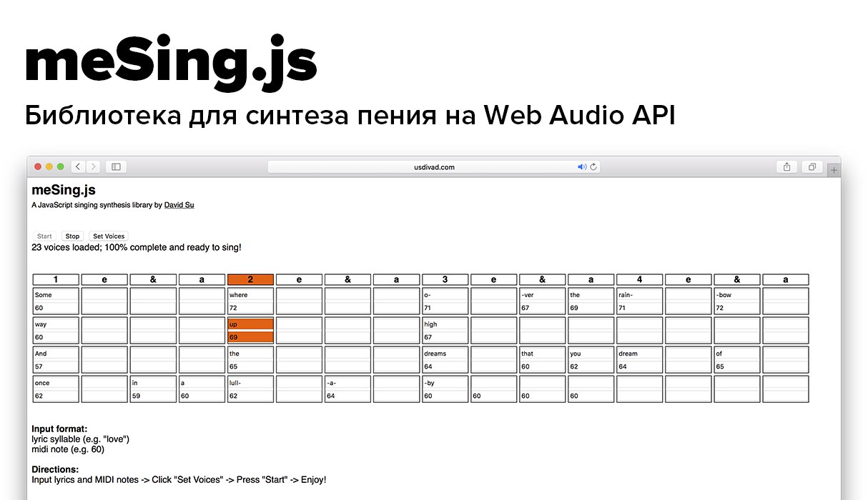This screenshot has height=500, width=868.
Task: Click note 57 under 'And'
Action: 56,366
